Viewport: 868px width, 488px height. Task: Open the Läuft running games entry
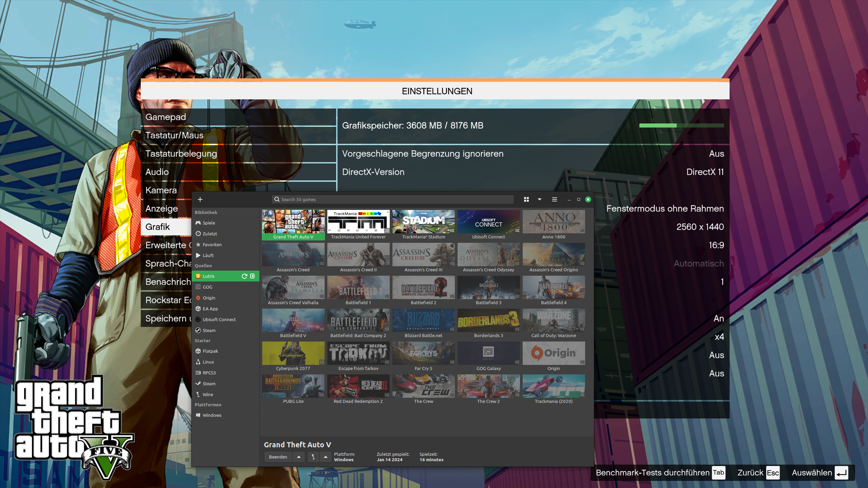[208, 255]
